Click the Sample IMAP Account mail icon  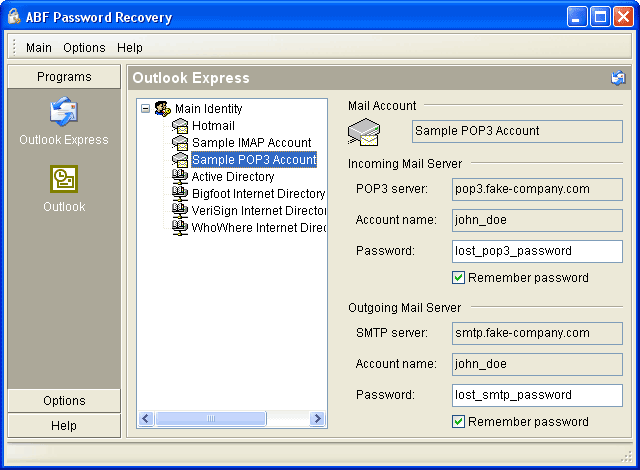pos(180,143)
